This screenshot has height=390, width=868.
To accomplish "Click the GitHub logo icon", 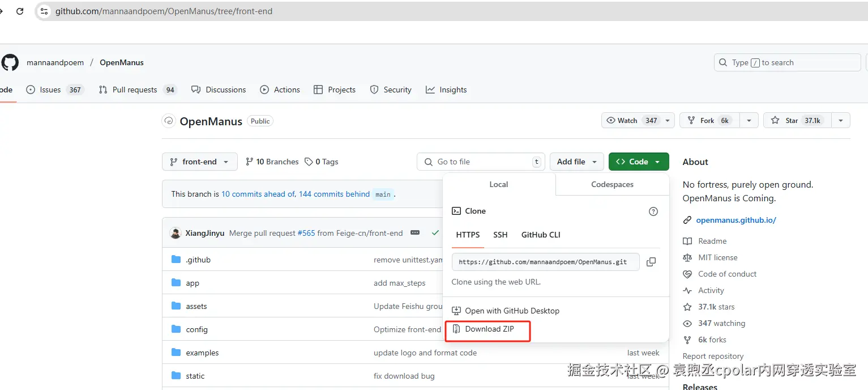I will pos(9,62).
